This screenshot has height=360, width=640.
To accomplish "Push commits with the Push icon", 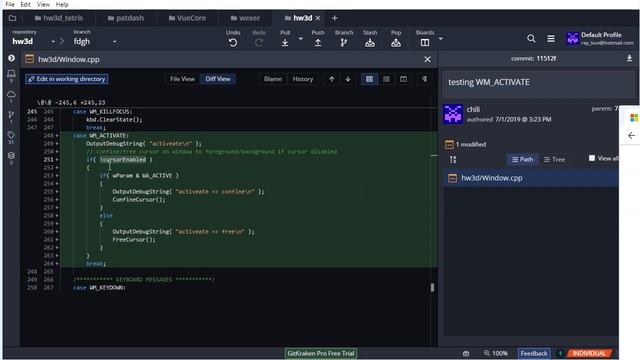I will tap(318, 42).
